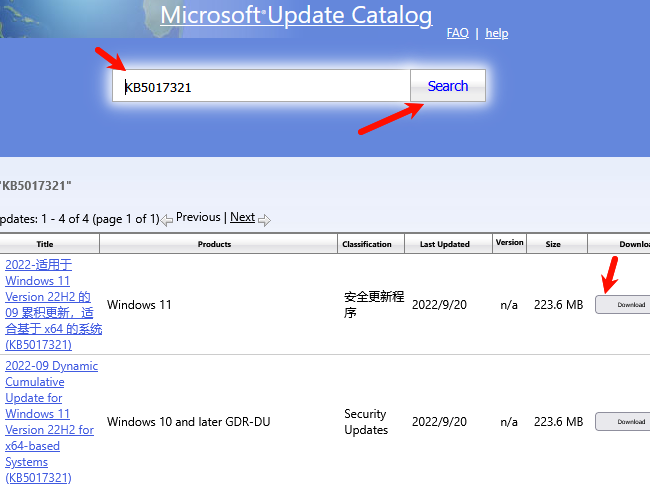Click the Search button
Viewport: 650px width, 487px height.
(448, 86)
